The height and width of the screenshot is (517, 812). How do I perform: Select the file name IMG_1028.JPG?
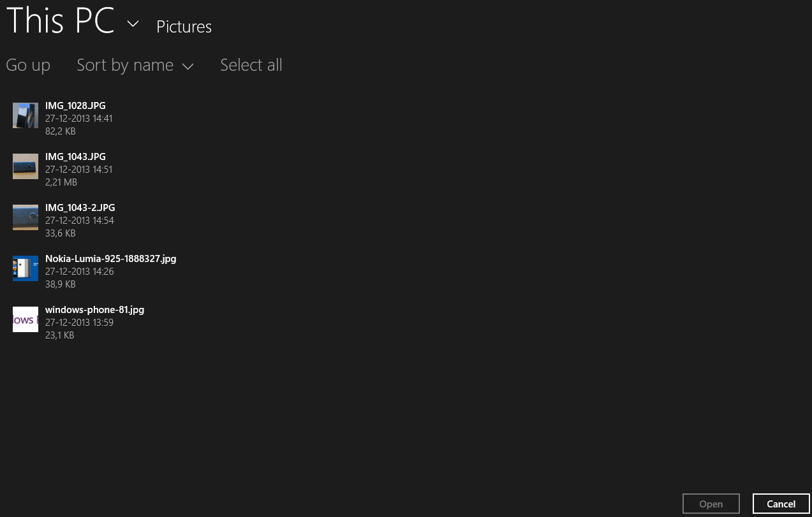tap(75, 106)
